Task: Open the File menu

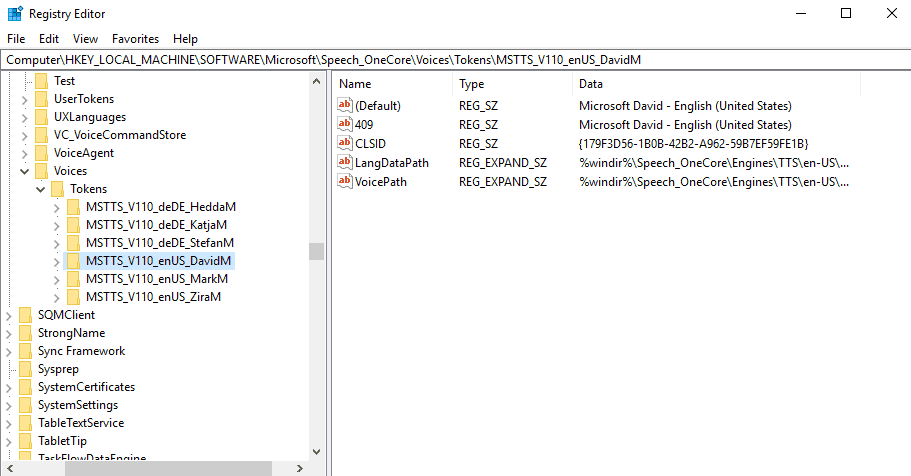Action: (x=16, y=39)
